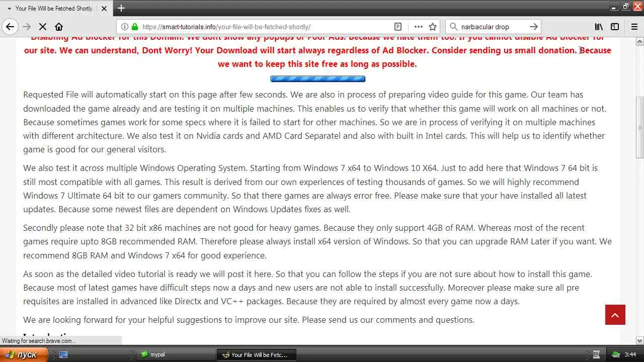This screenshot has width=644, height=362.
Task: Submit search with the arrow button
Action: click(534, 27)
